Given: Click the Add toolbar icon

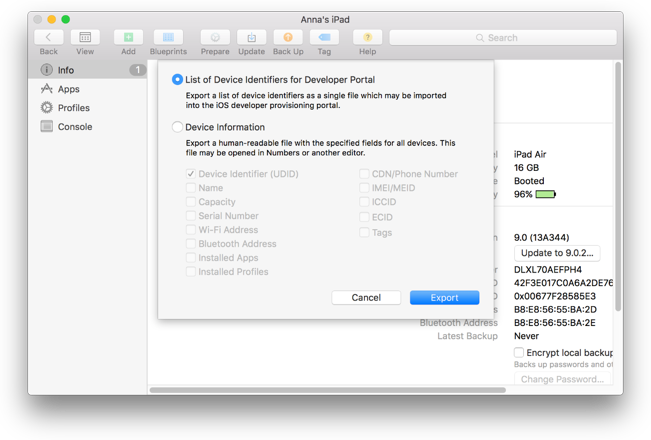Looking at the screenshot, I should [128, 37].
